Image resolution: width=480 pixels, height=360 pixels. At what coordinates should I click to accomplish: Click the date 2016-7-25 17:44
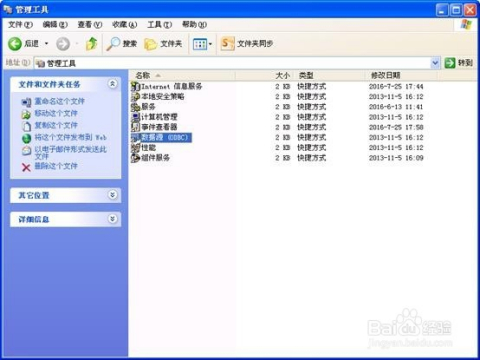pos(396,86)
